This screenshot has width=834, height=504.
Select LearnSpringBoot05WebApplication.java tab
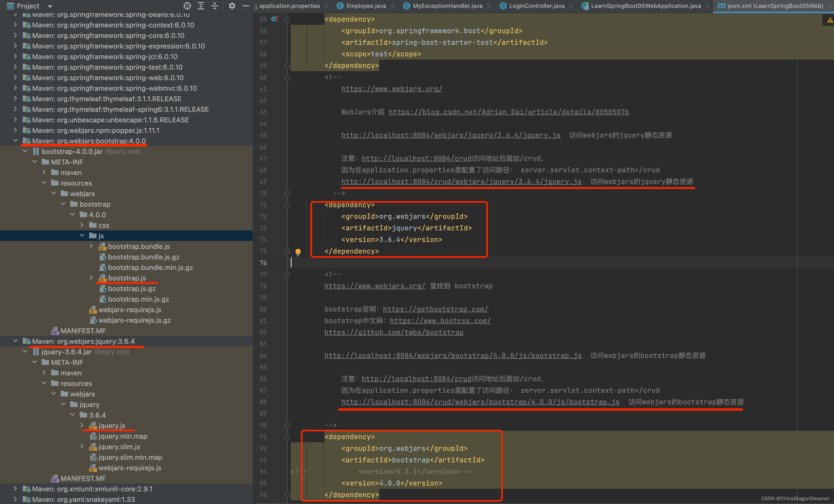[646, 6]
